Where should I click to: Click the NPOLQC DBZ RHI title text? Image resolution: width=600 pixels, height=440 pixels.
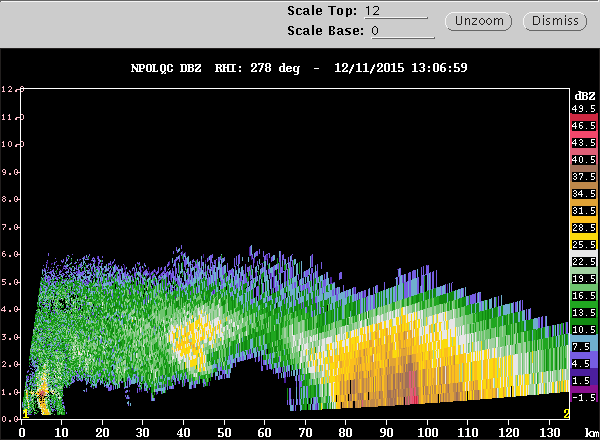[x=299, y=68]
